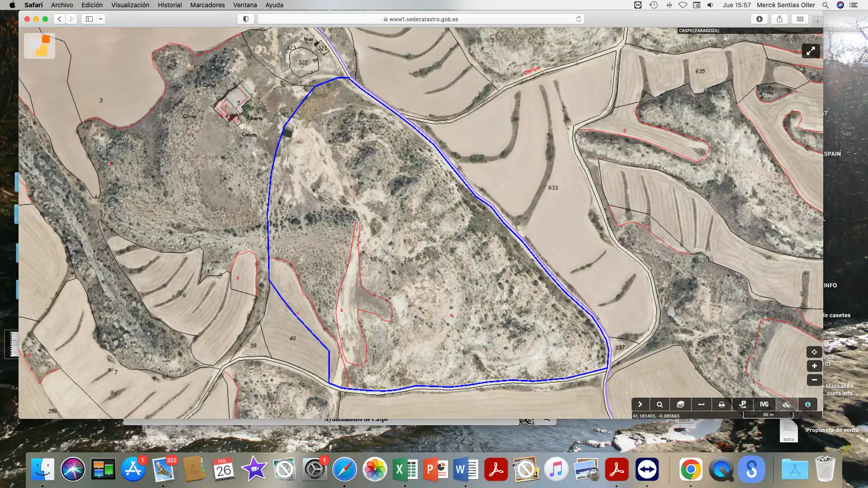Center map on my location
Image resolution: width=868 pixels, height=488 pixels.
814,352
